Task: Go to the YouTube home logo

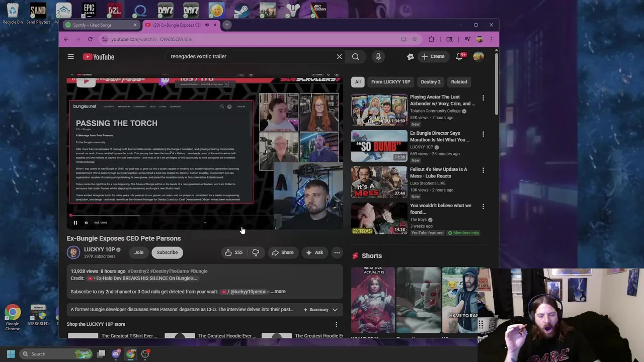Action: pyautogui.click(x=99, y=57)
